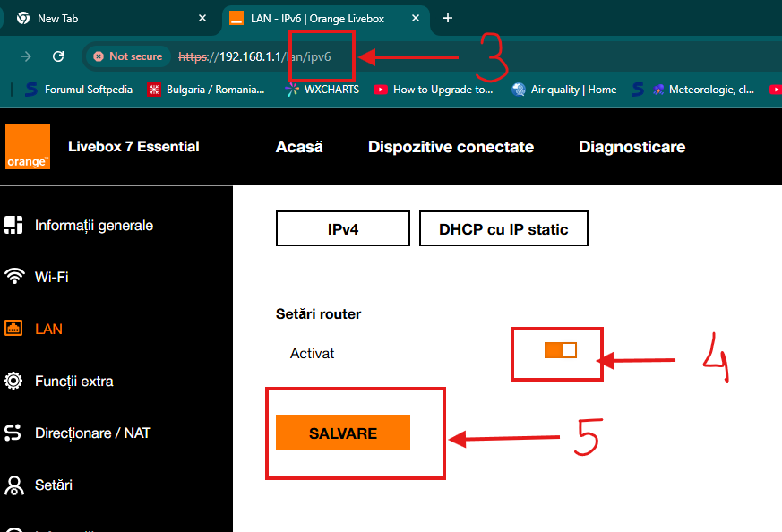782x532 pixels.
Task: Click the Not secure warning chip
Action: pyautogui.click(x=128, y=56)
